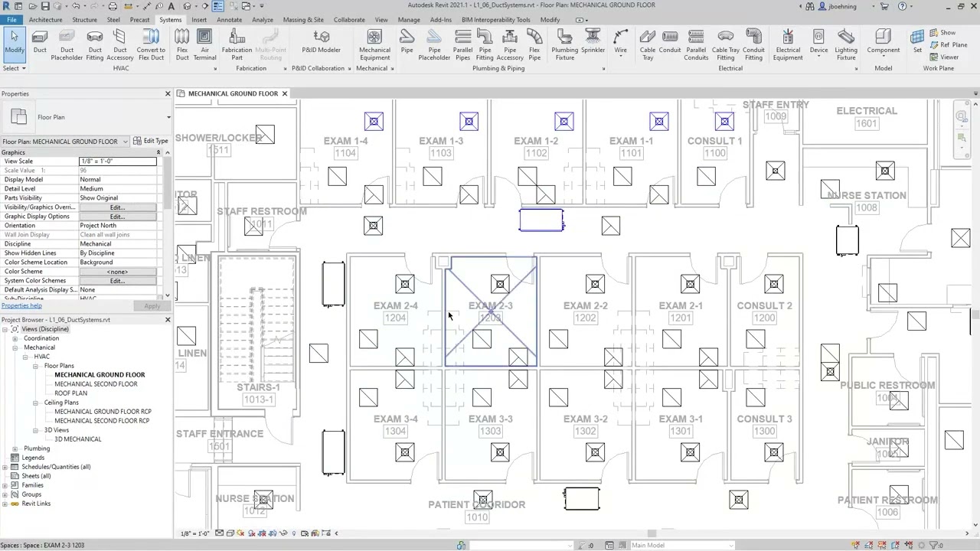
Task: Select the Duct Accessory tool
Action: point(120,44)
